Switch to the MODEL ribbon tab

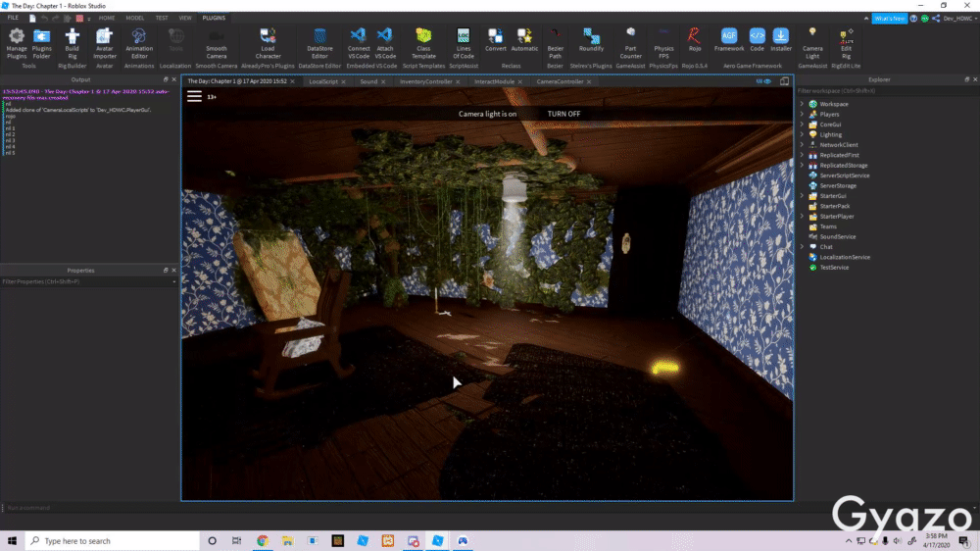(134, 18)
